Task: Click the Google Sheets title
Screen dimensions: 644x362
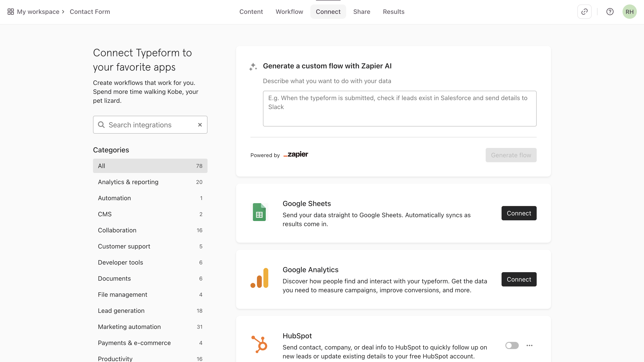Action: click(307, 203)
